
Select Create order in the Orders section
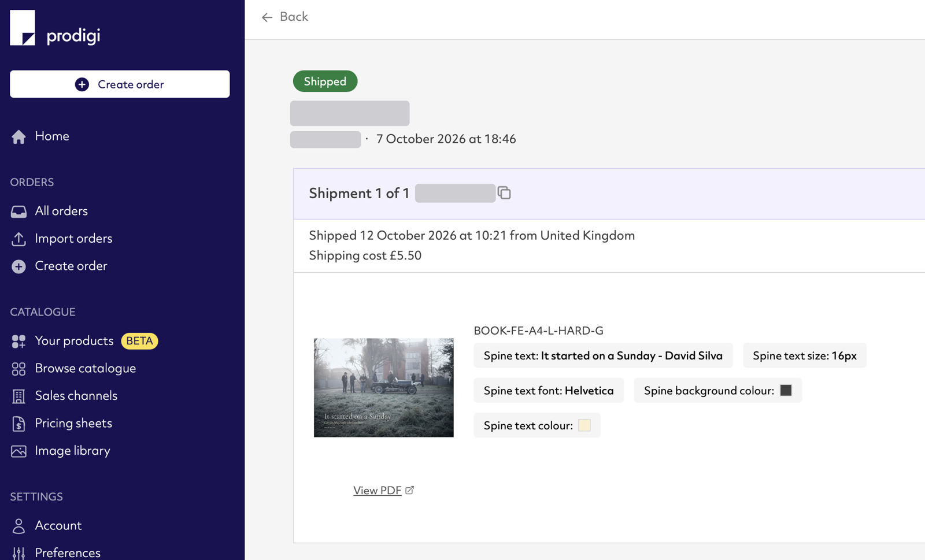click(71, 266)
